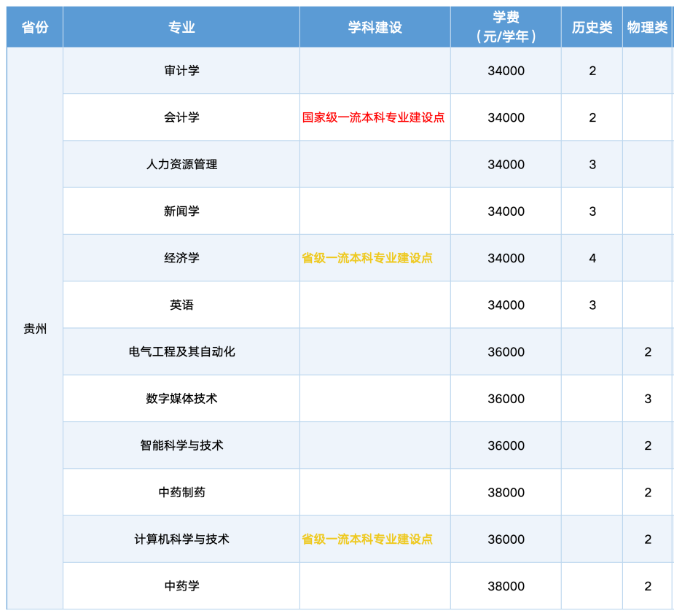The image size is (674, 616).
Task: Select the 电气工程及其自动化 major cell
Action: coord(181,352)
